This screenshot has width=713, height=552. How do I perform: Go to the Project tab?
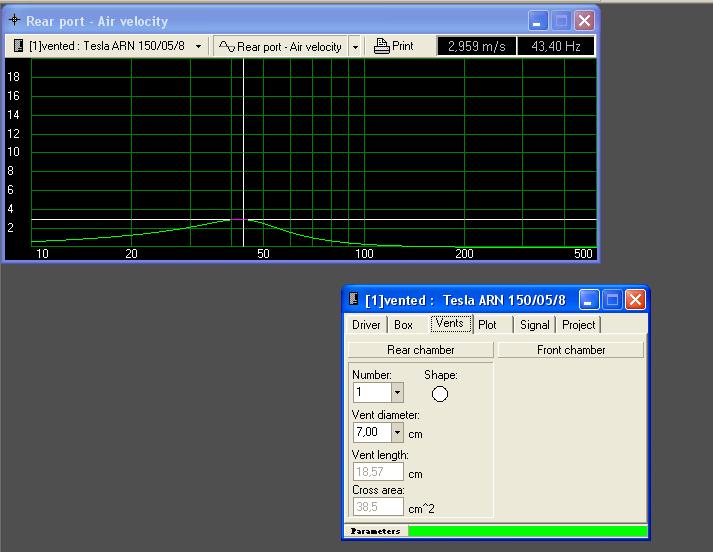578,325
